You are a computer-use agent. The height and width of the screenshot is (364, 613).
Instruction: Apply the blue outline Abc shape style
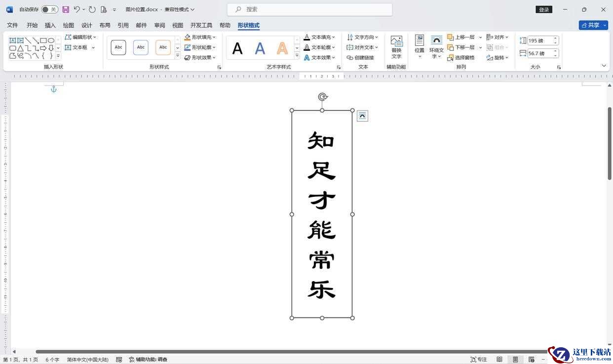coord(141,47)
